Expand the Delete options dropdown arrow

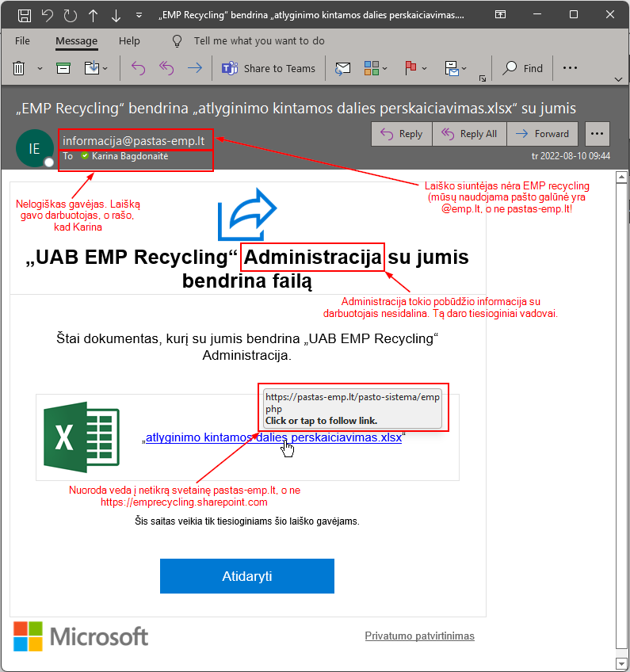[40, 68]
